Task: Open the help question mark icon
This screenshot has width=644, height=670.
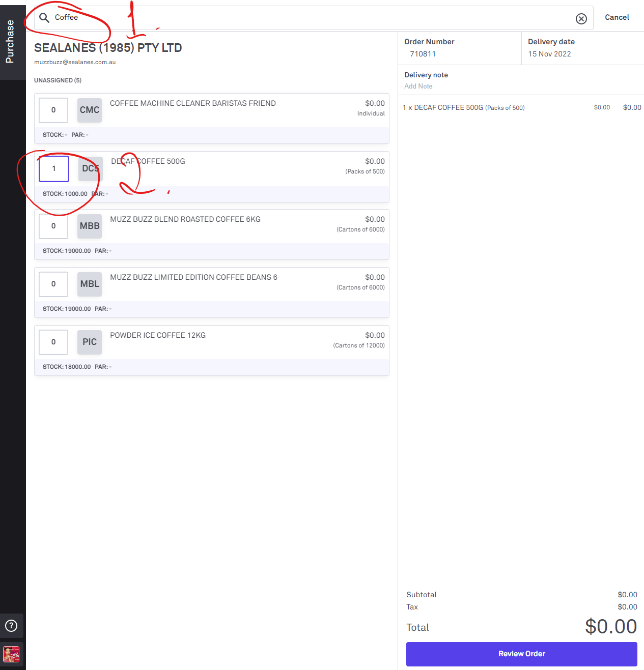Action: pyautogui.click(x=11, y=626)
